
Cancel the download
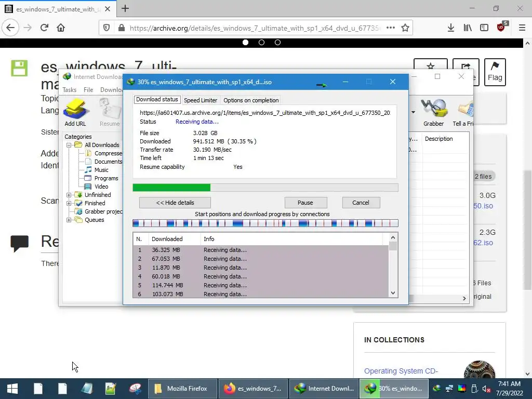(361, 203)
